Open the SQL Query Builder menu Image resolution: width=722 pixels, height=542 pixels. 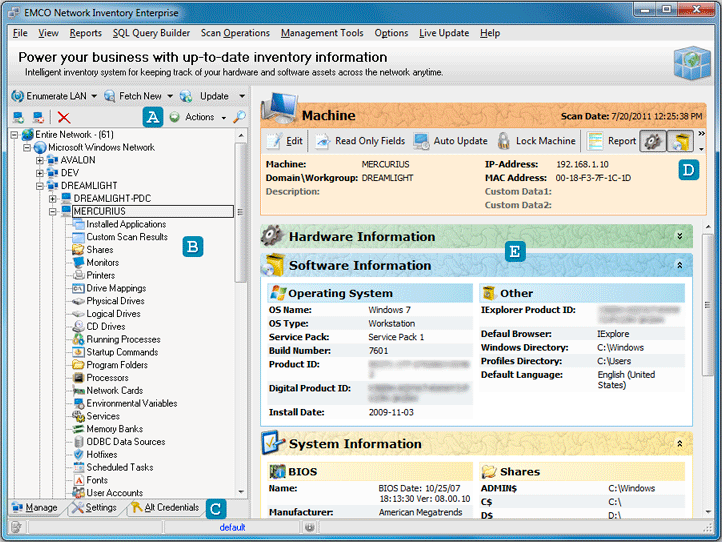pyautogui.click(x=151, y=33)
